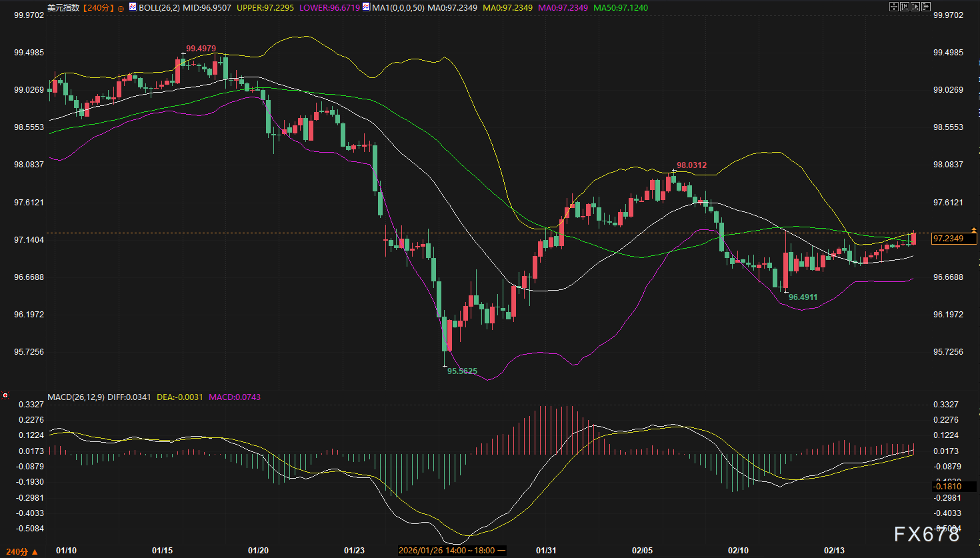Open the 【240分】 timeframe label in header

tap(98, 8)
